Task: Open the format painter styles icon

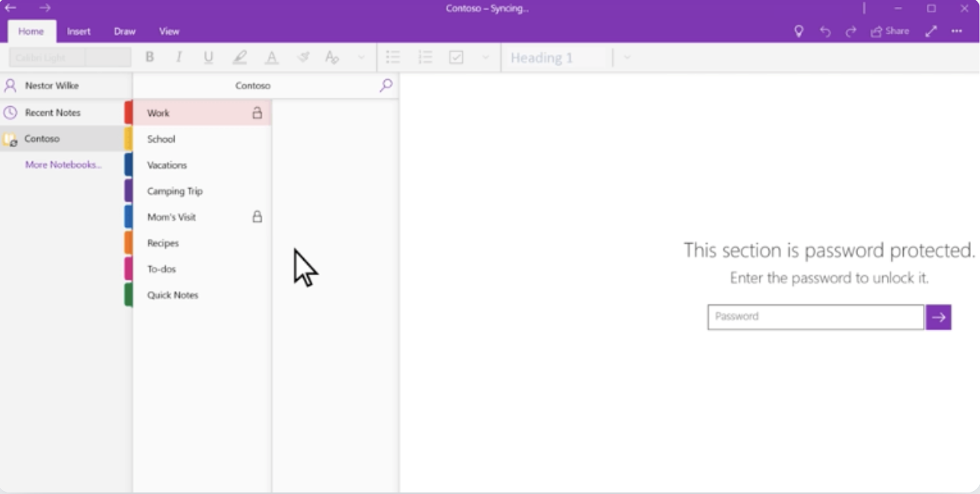Action: [332, 57]
